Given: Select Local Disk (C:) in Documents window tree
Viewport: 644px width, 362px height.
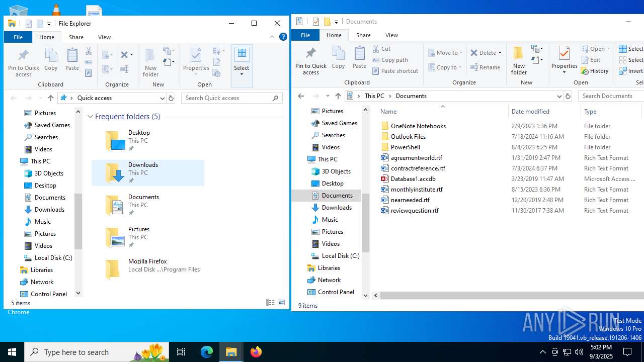Looking at the screenshot, I should (340, 256).
